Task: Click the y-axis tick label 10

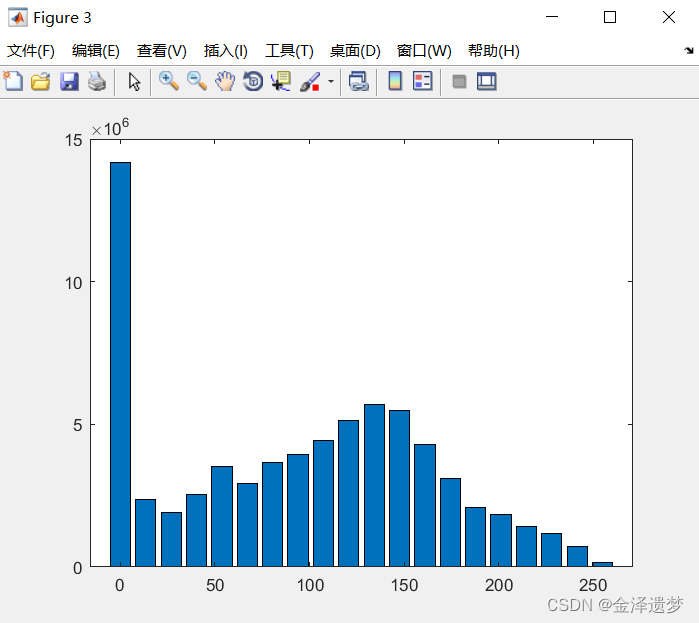Action: click(x=74, y=283)
